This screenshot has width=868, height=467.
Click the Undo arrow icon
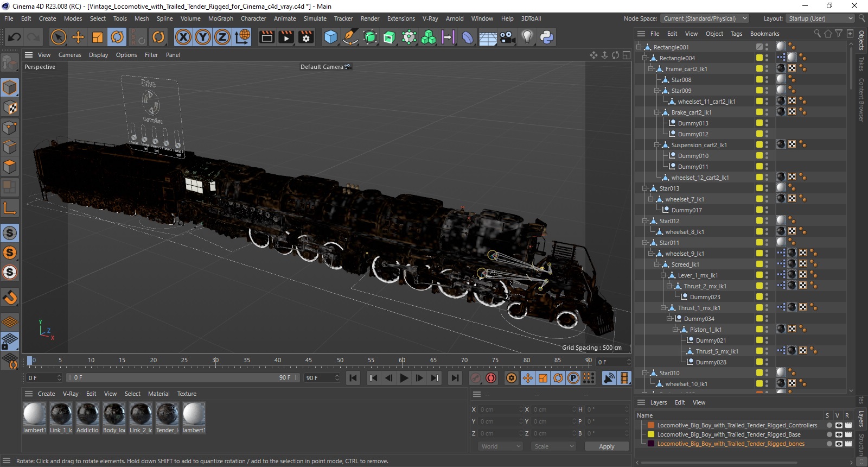[x=15, y=37]
